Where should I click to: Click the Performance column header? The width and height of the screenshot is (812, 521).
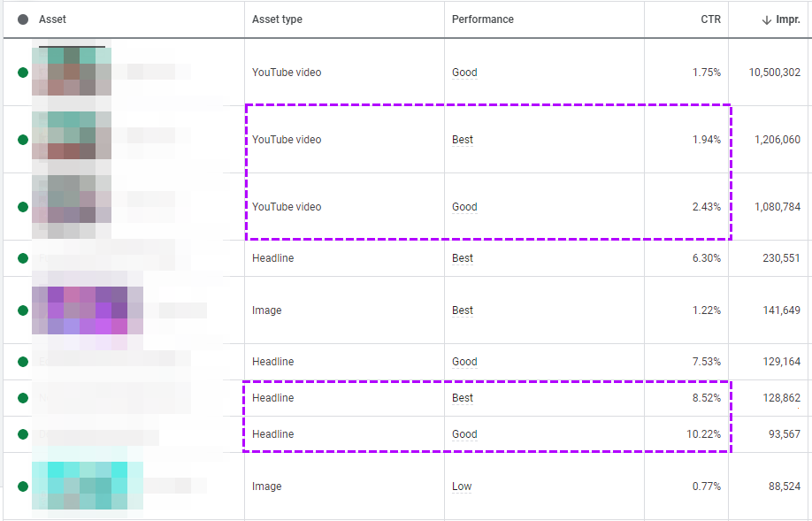(x=482, y=19)
